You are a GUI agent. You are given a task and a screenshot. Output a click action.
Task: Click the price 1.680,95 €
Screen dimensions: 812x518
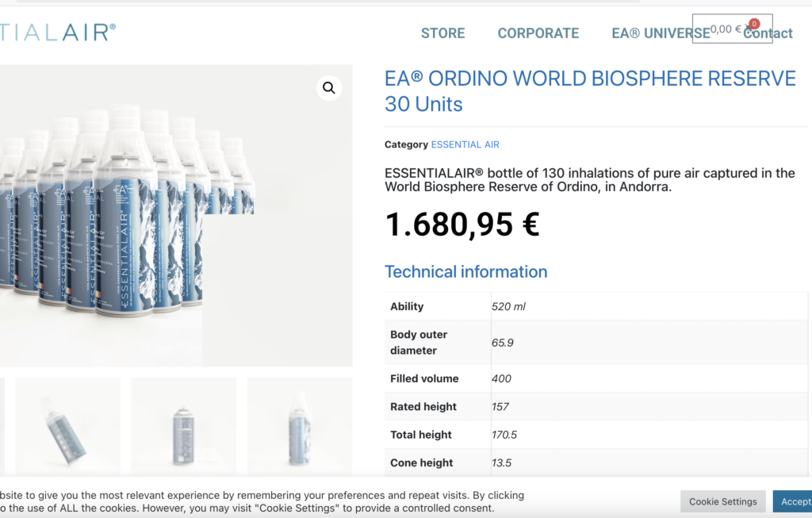pos(462,224)
